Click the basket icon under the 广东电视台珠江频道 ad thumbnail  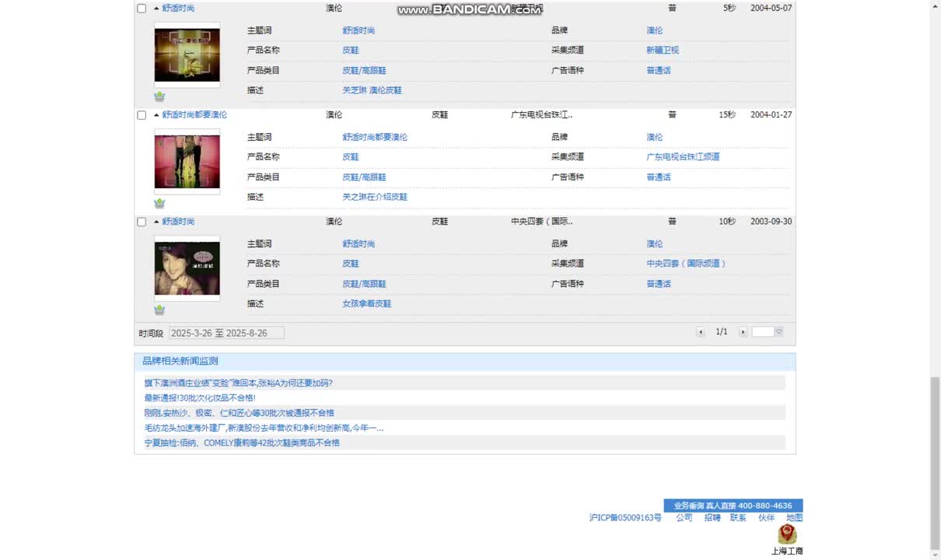coord(159,203)
